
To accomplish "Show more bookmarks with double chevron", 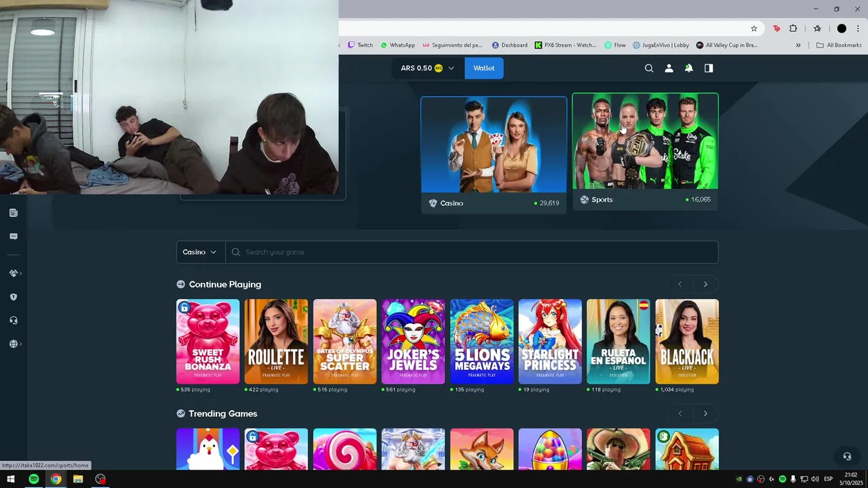I will click(x=798, y=45).
